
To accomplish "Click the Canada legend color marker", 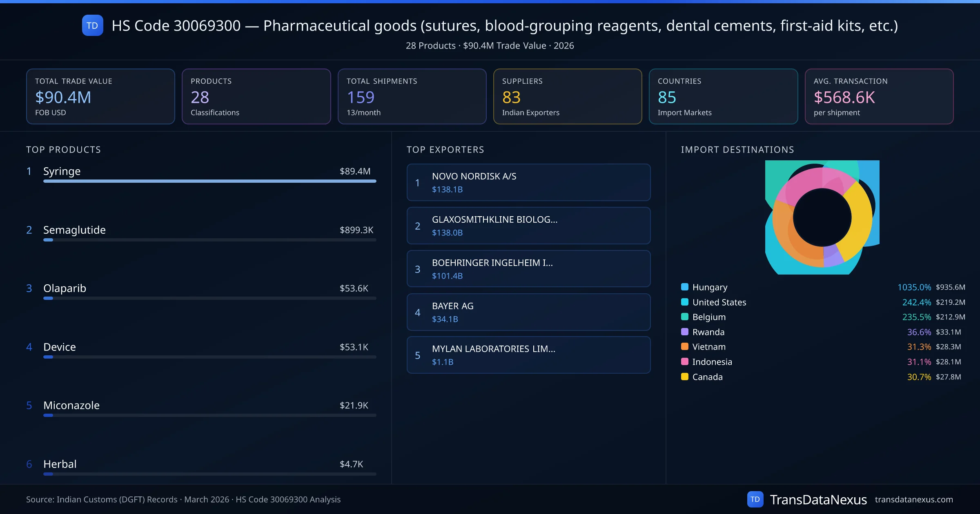I will (684, 377).
